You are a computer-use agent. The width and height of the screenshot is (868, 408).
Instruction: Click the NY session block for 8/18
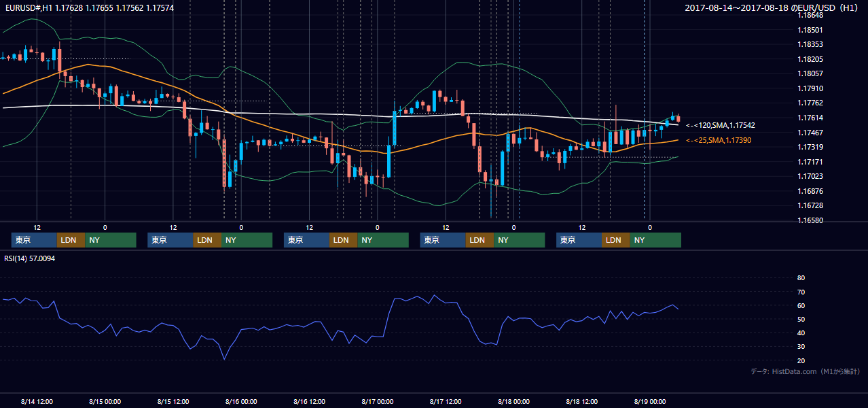[655, 240]
